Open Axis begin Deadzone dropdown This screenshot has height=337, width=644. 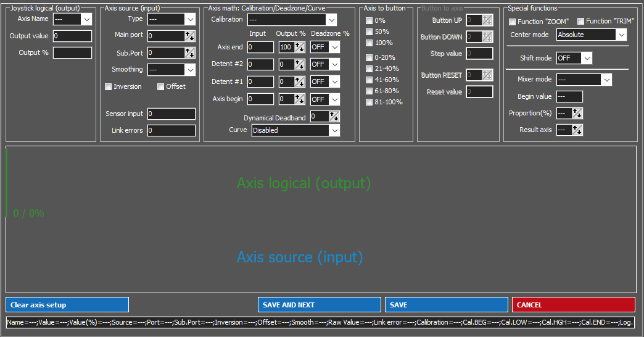(325, 99)
